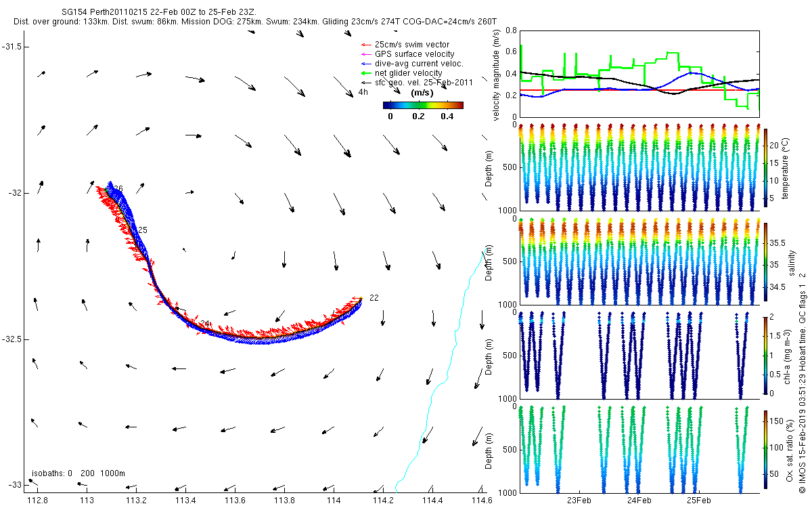Click the blue dive-avg current legend arrow
Viewport: 812px width, 508px height.
[366, 64]
